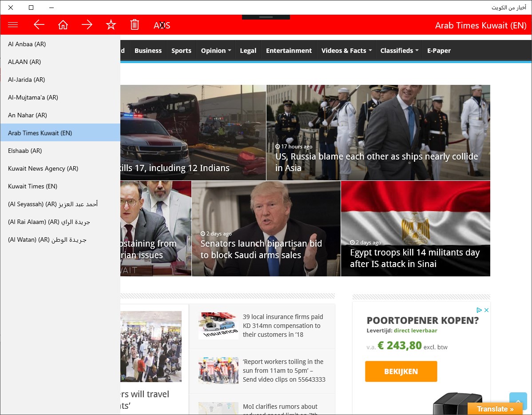The height and width of the screenshot is (415, 532).
Task: Choose Al-Mujtama'a (AR) from list
Action: point(60,97)
